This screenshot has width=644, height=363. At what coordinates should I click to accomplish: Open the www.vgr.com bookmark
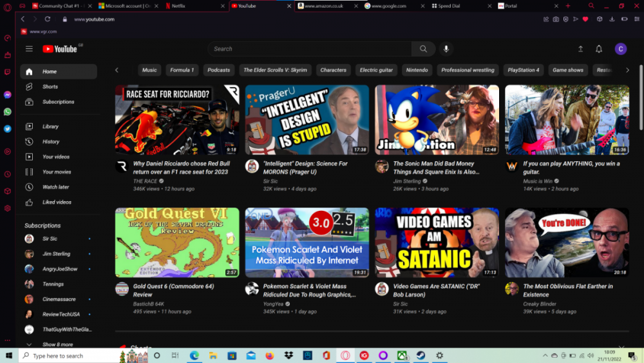coord(39,31)
